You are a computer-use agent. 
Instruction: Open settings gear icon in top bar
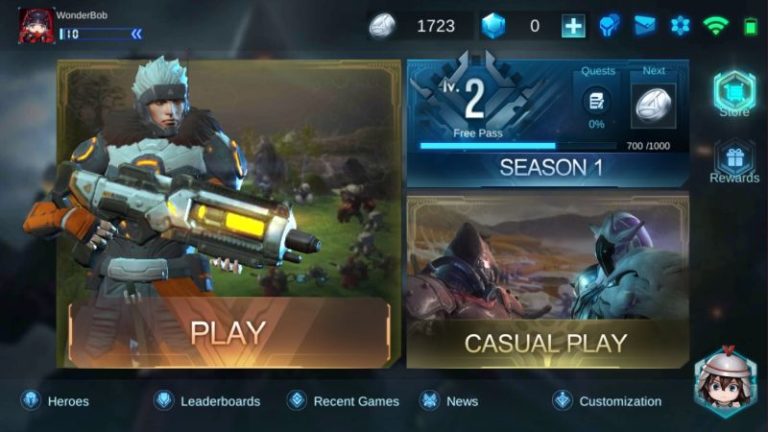pos(680,25)
